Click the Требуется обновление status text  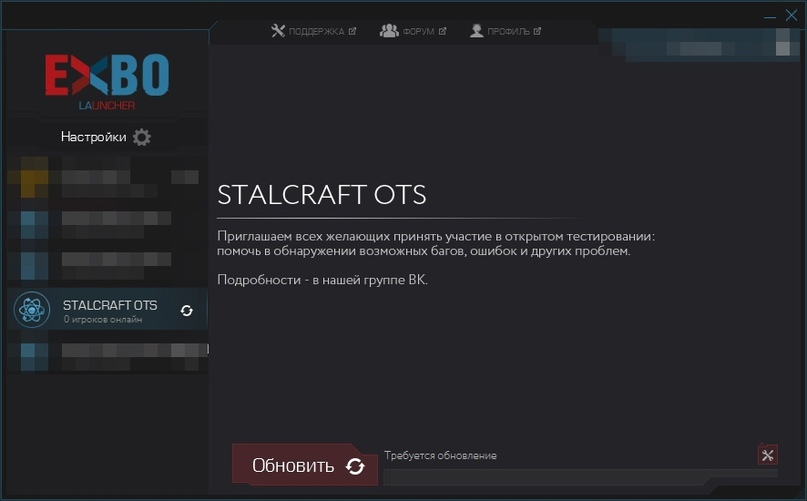click(x=440, y=456)
